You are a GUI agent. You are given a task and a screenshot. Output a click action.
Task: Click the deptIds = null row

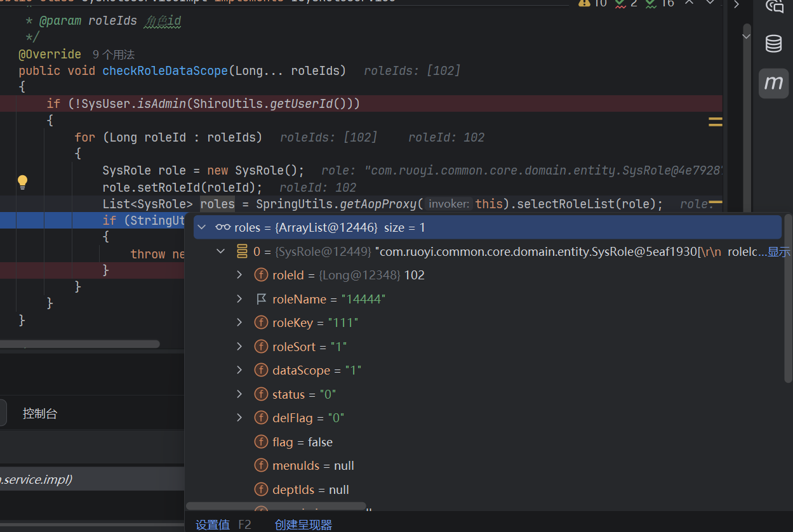click(x=310, y=489)
